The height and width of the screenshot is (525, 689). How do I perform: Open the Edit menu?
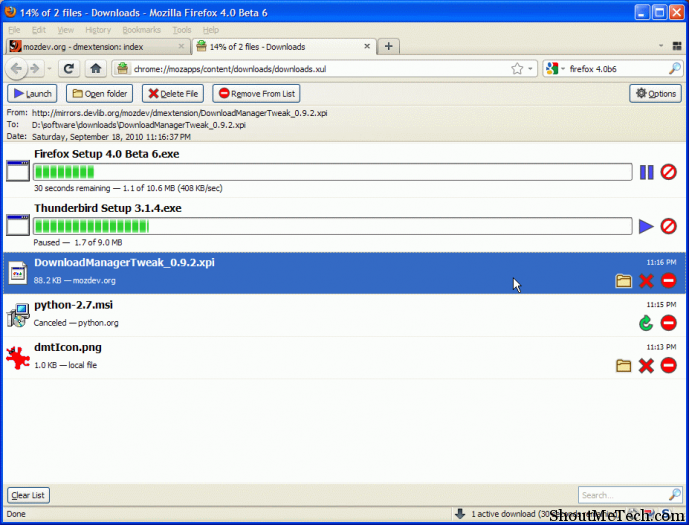pyautogui.click(x=39, y=30)
